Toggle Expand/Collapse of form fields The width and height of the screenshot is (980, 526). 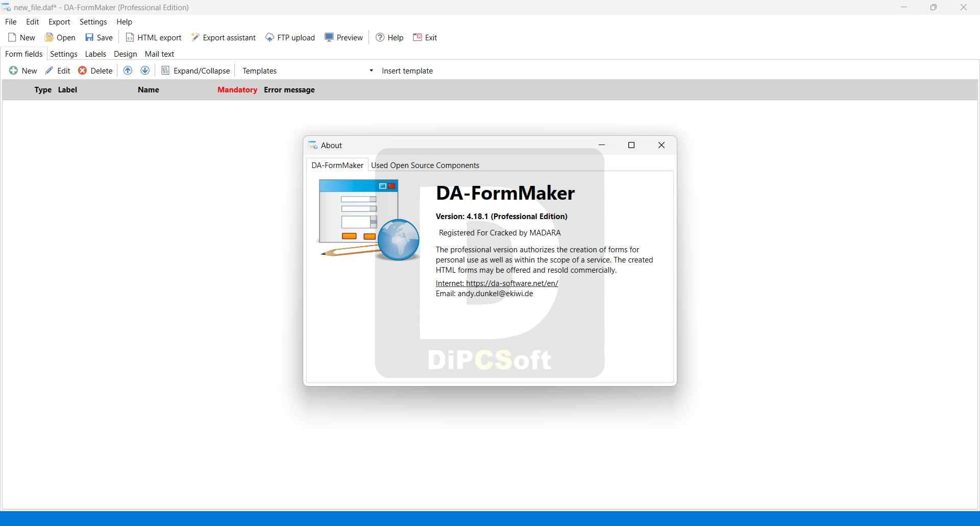pyautogui.click(x=196, y=70)
